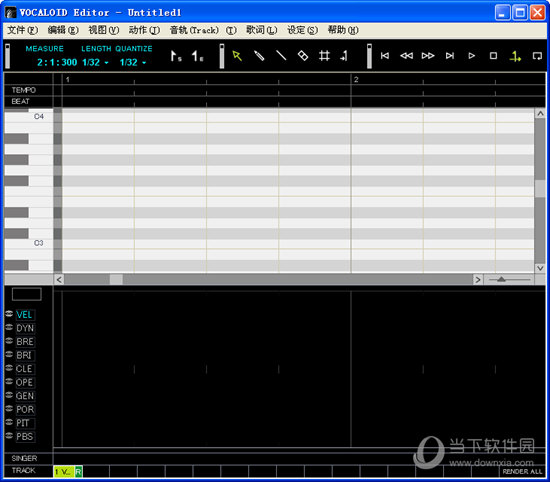550x482 pixels.
Task: Select track 1 tab
Action: (x=63, y=472)
